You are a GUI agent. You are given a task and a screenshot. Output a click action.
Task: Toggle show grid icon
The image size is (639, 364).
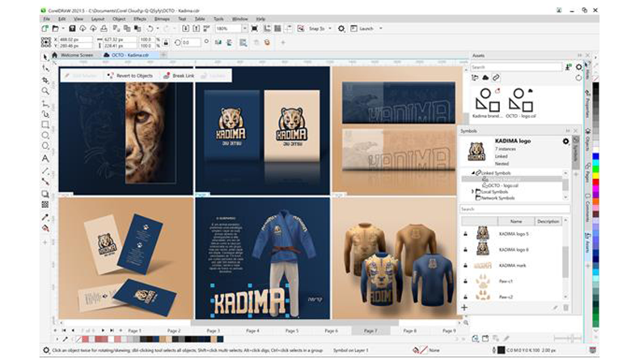(x=278, y=28)
